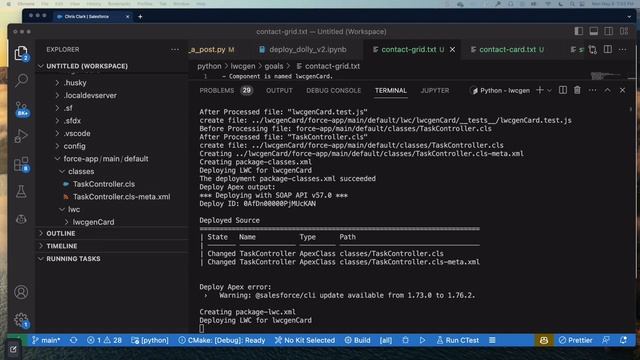The height and width of the screenshot is (360, 640).
Task: Open the Manage gear icon
Action: click(x=21, y=320)
